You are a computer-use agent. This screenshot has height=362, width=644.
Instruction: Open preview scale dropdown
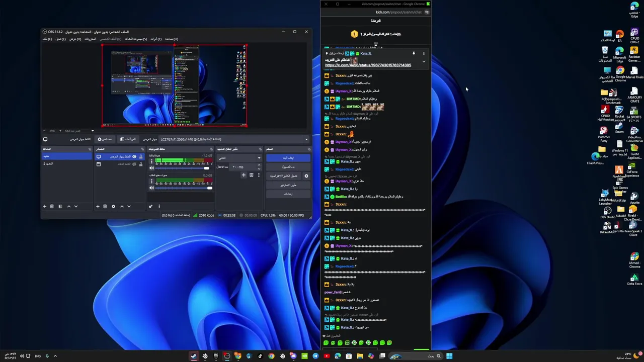coord(92,131)
